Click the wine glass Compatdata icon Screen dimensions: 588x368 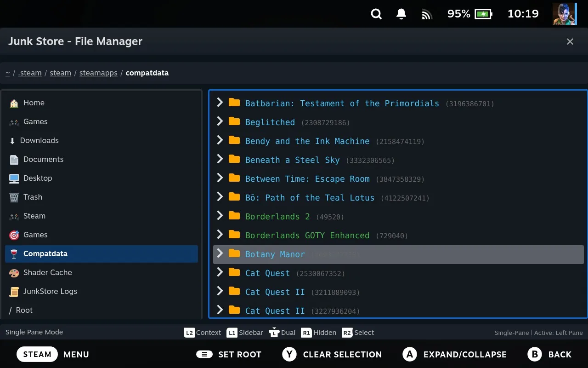click(x=14, y=254)
